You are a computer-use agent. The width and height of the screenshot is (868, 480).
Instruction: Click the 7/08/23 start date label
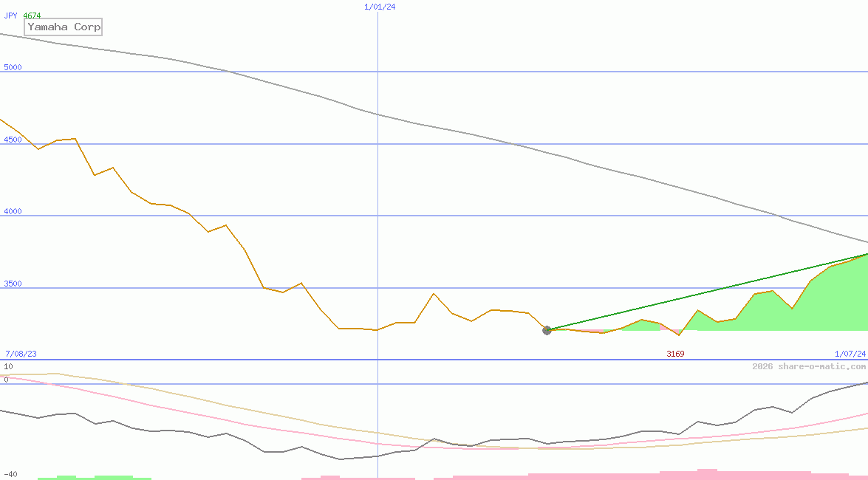tap(21, 354)
